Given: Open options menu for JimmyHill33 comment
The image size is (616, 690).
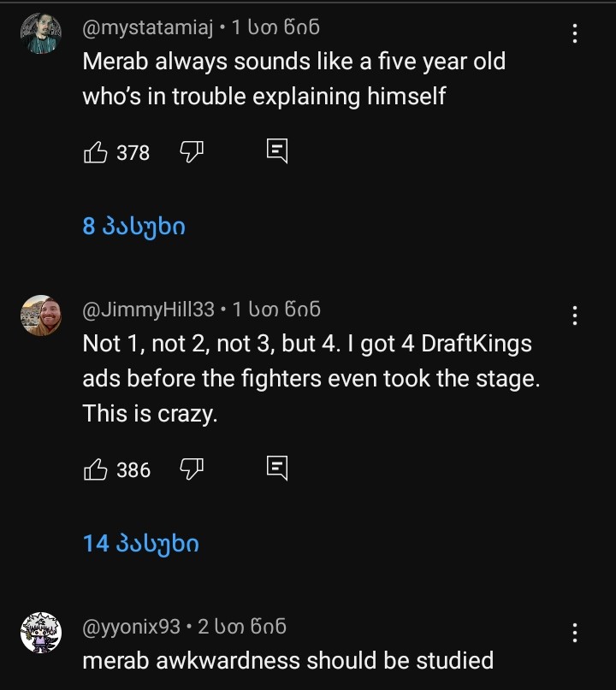Looking at the screenshot, I should coord(575,316).
